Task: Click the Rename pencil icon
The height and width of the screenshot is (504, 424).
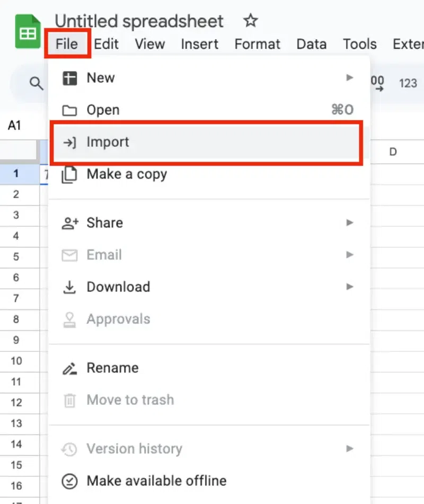Action: tap(69, 367)
